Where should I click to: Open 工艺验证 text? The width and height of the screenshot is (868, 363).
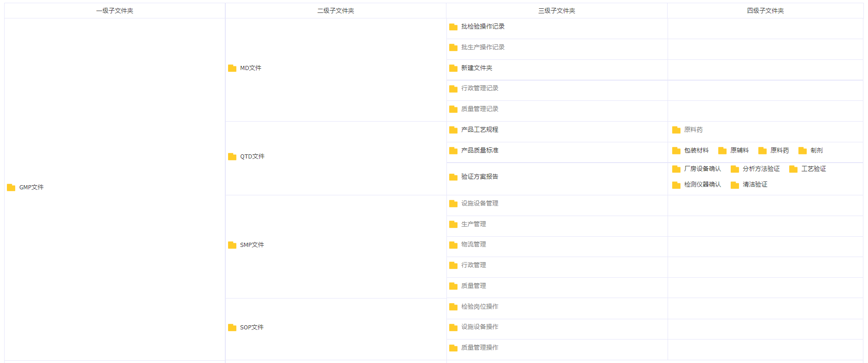pos(814,169)
